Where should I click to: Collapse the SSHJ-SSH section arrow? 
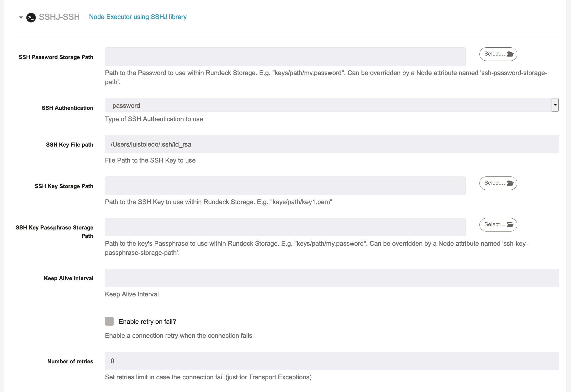(x=21, y=17)
